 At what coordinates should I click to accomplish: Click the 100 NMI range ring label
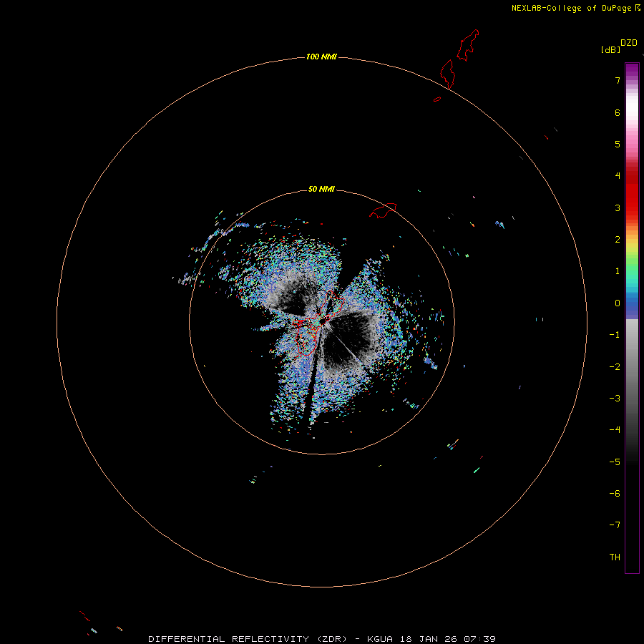point(321,57)
